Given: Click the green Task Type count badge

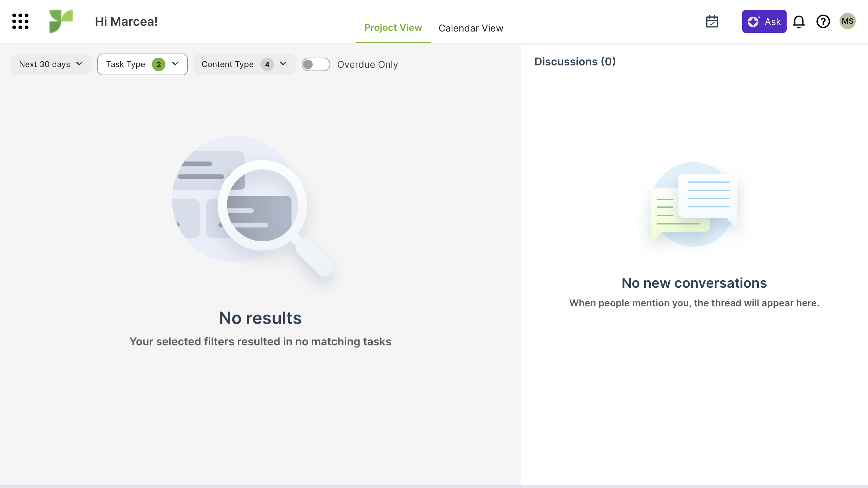Looking at the screenshot, I should coord(159,64).
